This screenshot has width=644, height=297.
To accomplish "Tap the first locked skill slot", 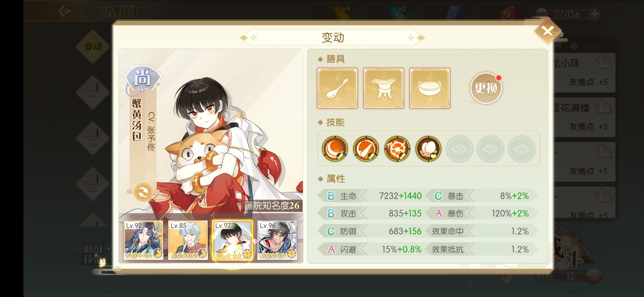I will click(x=459, y=149).
